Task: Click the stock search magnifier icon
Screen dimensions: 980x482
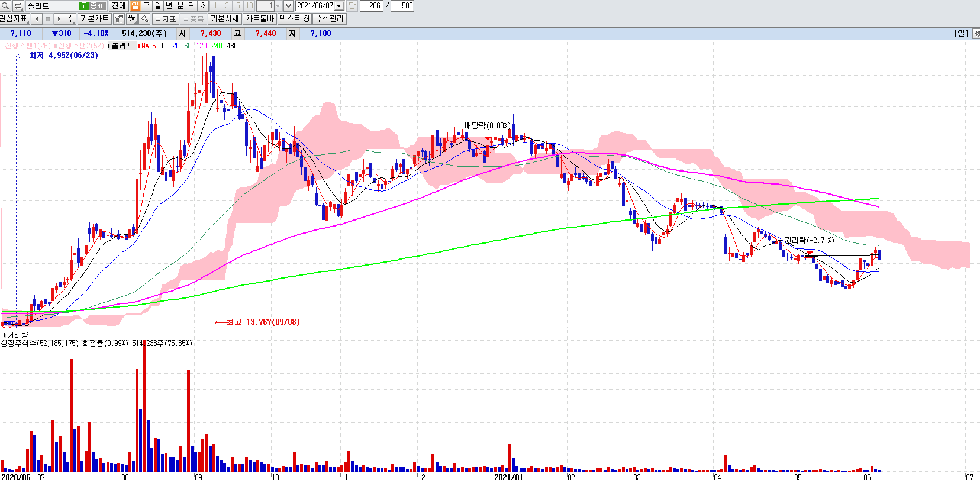Action: [x=6, y=6]
